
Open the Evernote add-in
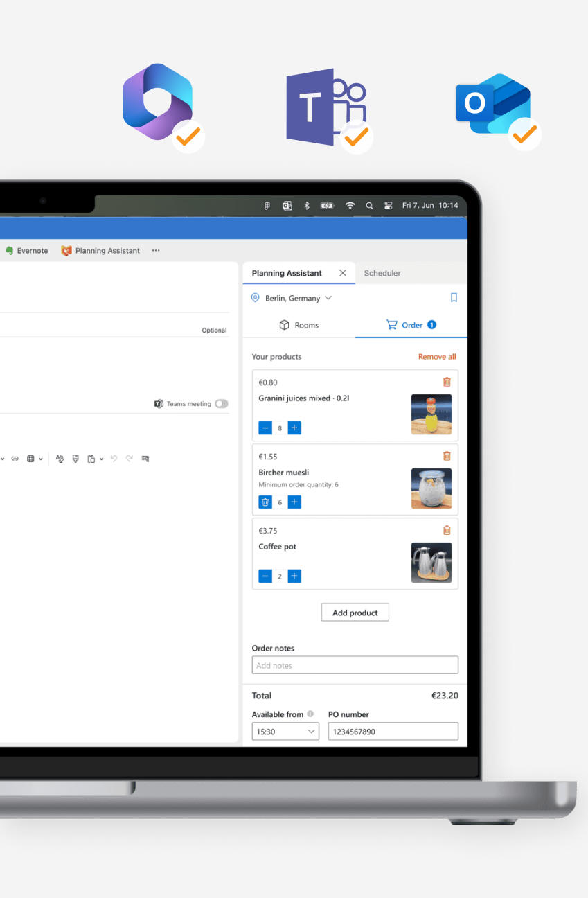coord(27,251)
